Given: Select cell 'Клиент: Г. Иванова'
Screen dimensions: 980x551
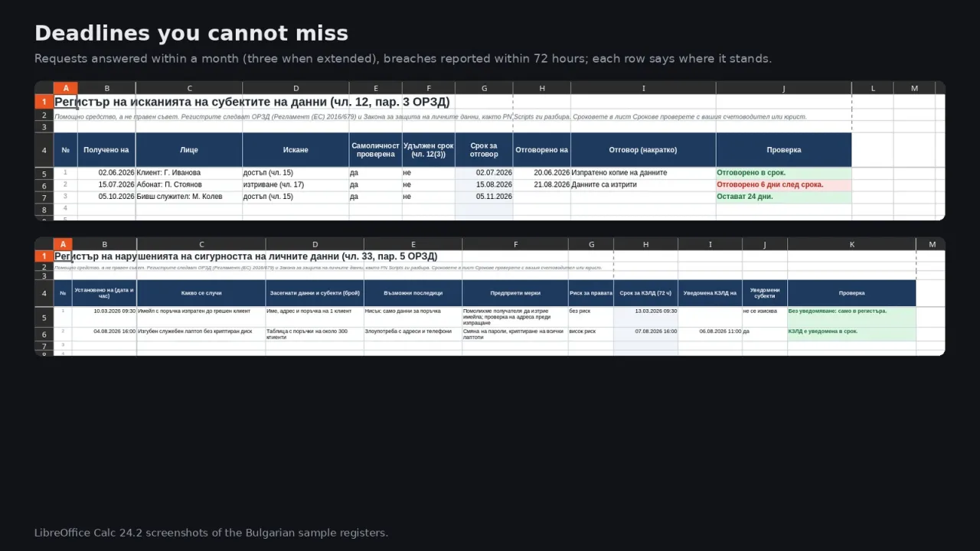Looking at the screenshot, I should tap(189, 173).
